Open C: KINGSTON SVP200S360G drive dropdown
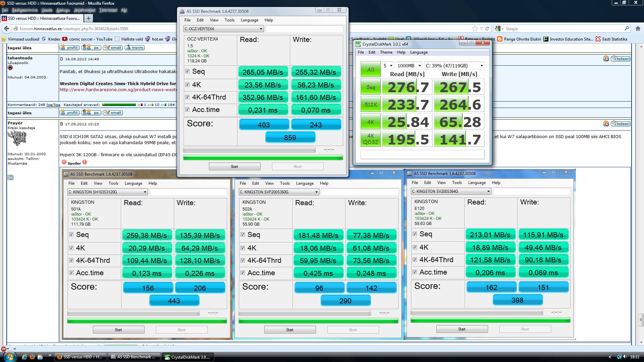644x362 pixels. coord(279,192)
